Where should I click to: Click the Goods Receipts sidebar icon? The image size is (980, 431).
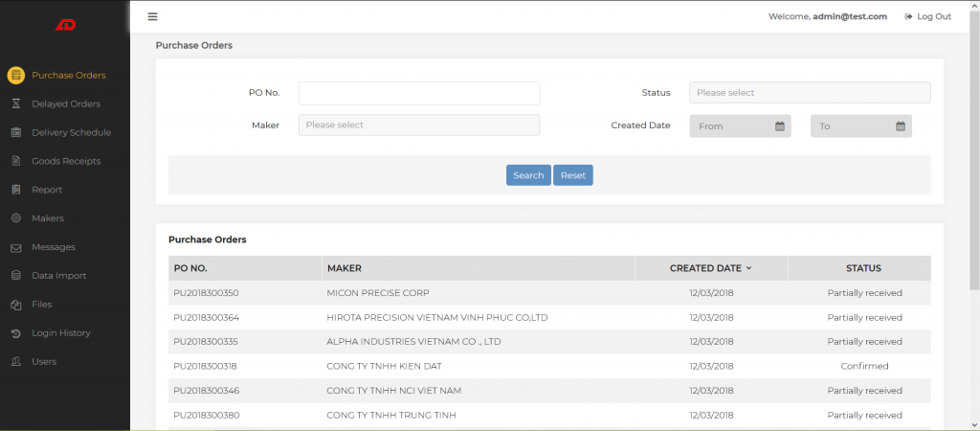(x=15, y=161)
